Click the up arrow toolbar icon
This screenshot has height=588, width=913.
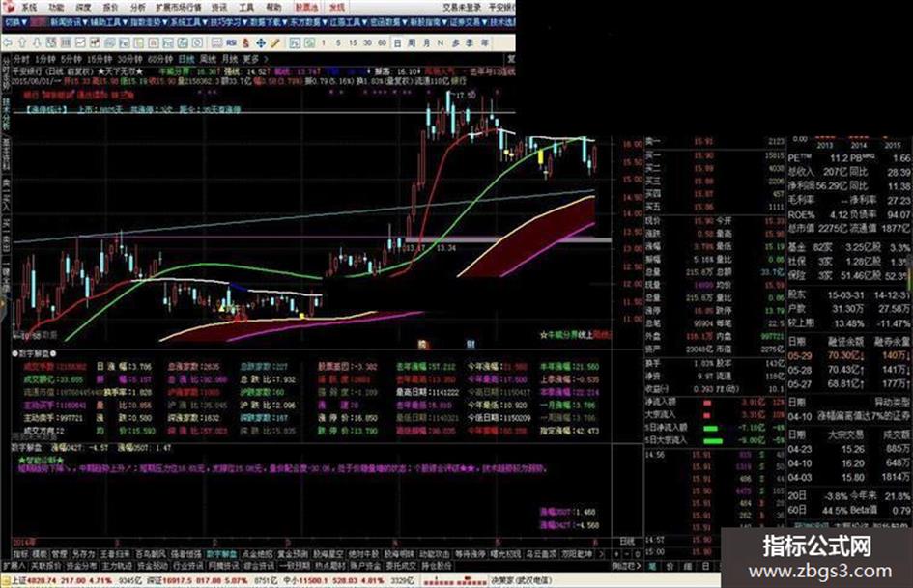click(22, 42)
